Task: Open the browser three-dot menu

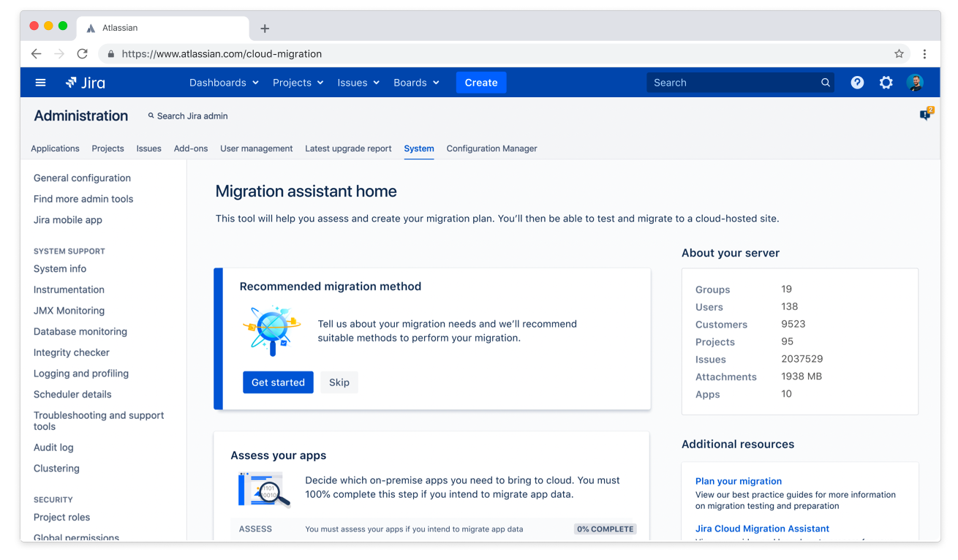Action: pos(924,54)
